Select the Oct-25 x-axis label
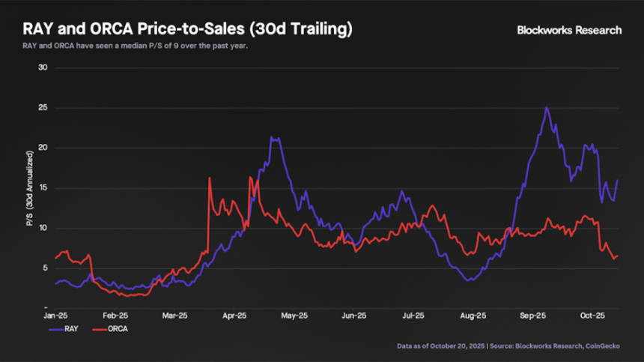The height and width of the screenshot is (362, 644). click(593, 316)
